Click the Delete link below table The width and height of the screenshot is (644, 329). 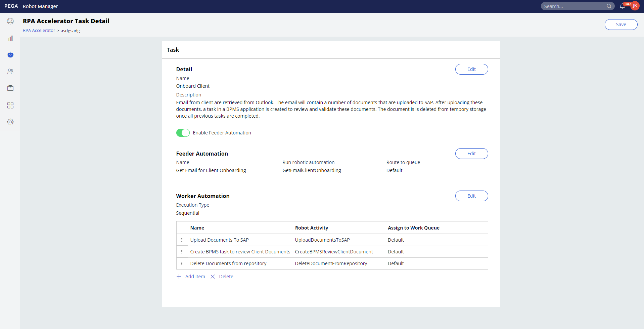226,277
